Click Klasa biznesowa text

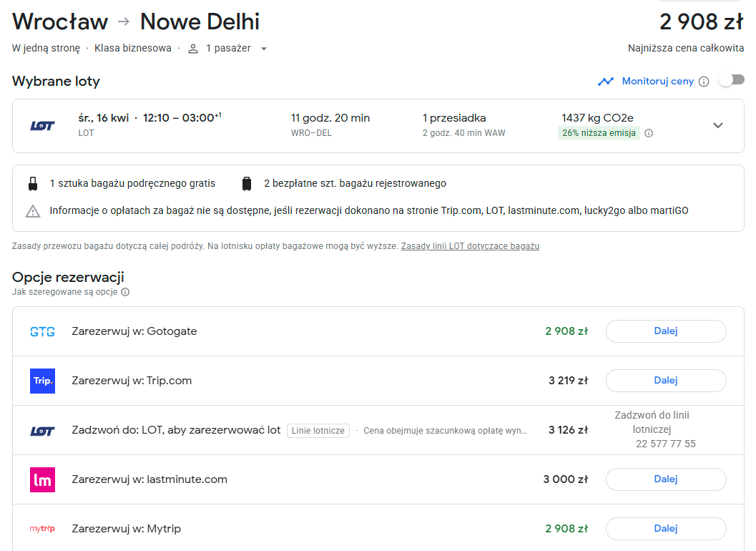click(132, 48)
